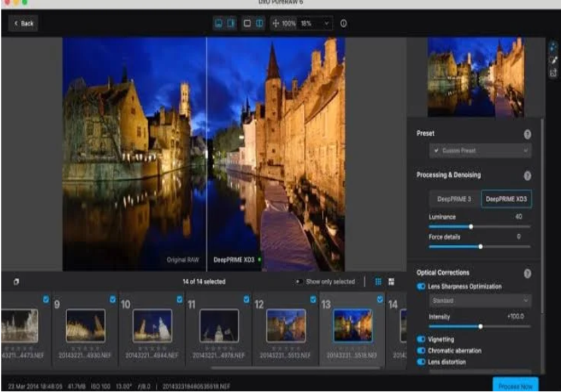Open help for Processing & Denoising

click(x=527, y=176)
